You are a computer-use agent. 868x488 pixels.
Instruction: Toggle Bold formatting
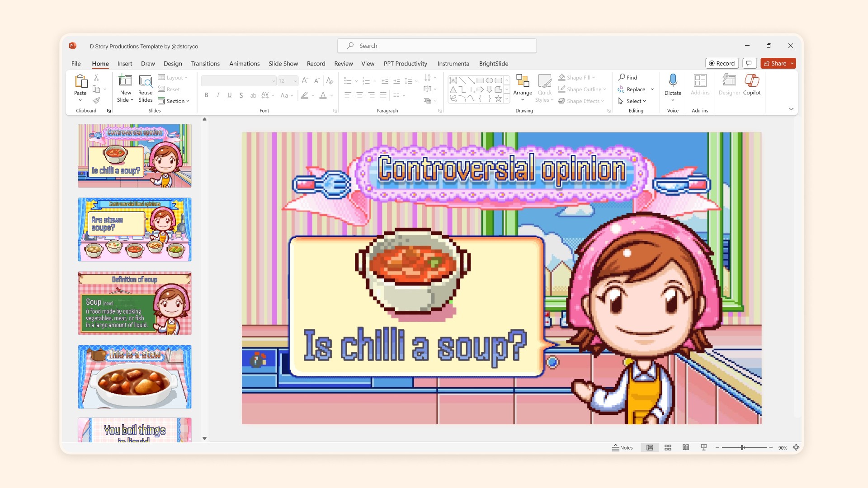click(x=206, y=95)
